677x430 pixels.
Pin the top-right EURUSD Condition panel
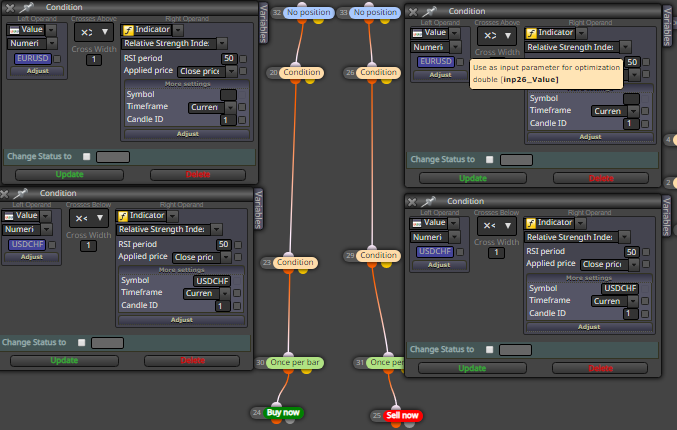430,11
